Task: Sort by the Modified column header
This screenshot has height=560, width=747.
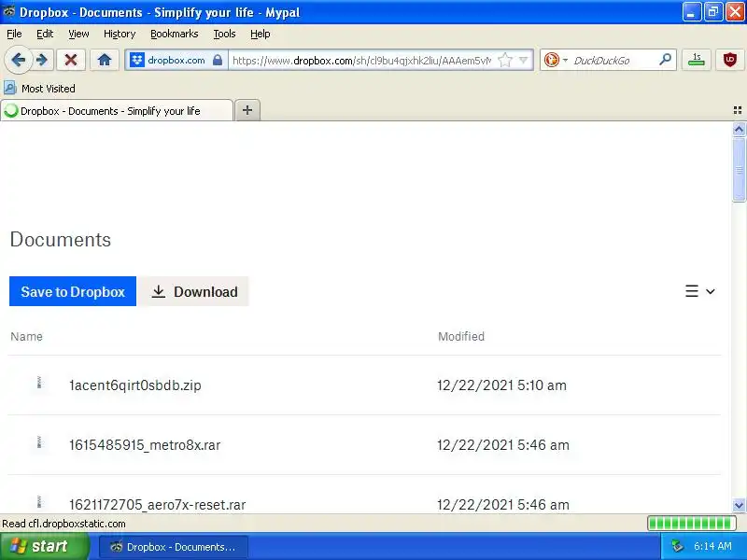Action: (461, 337)
